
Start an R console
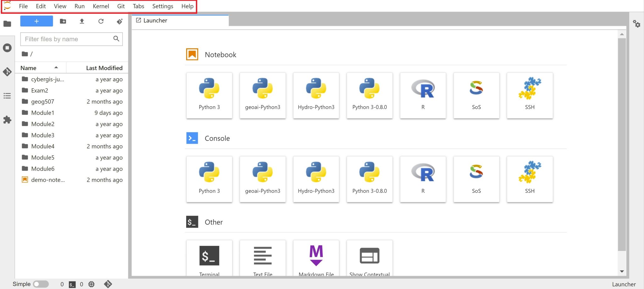coord(423,179)
